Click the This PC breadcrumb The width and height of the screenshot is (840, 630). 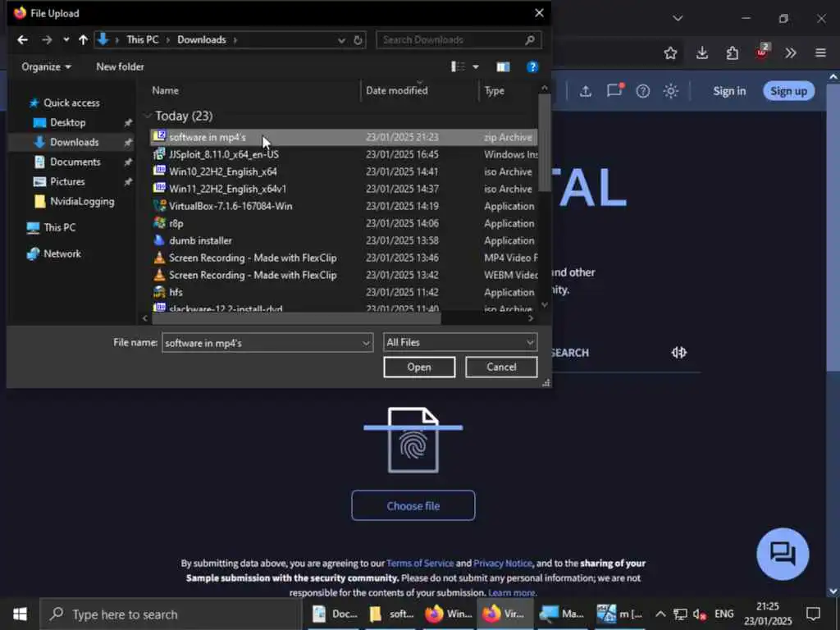(143, 39)
